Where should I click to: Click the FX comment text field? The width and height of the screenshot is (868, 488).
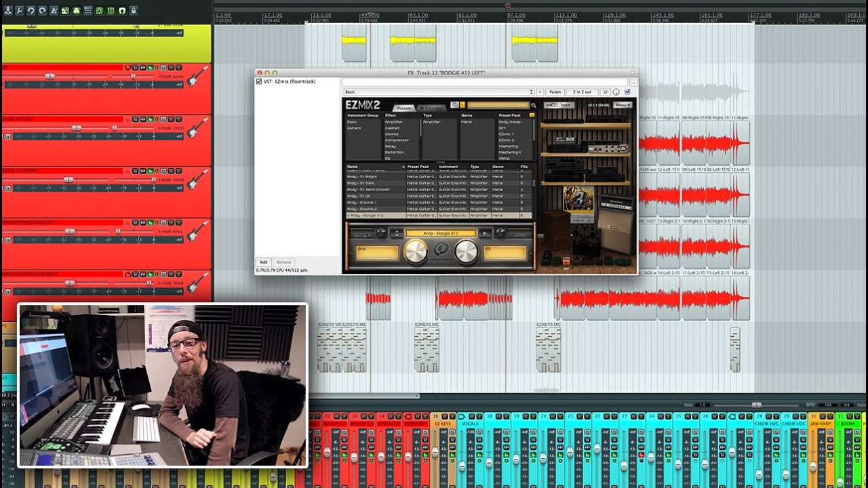pyautogui.click(x=485, y=82)
